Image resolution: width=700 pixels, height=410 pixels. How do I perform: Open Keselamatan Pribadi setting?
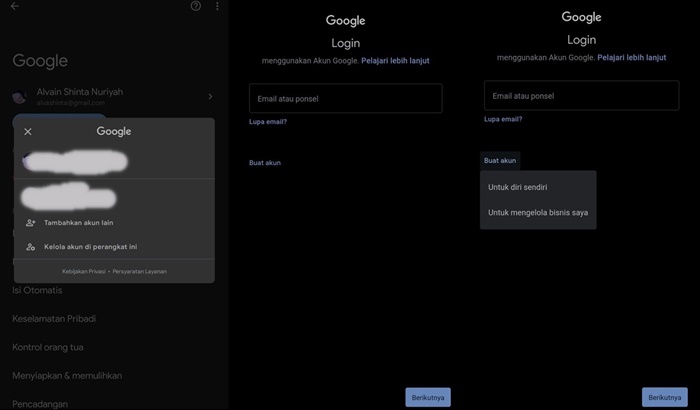coord(54,318)
